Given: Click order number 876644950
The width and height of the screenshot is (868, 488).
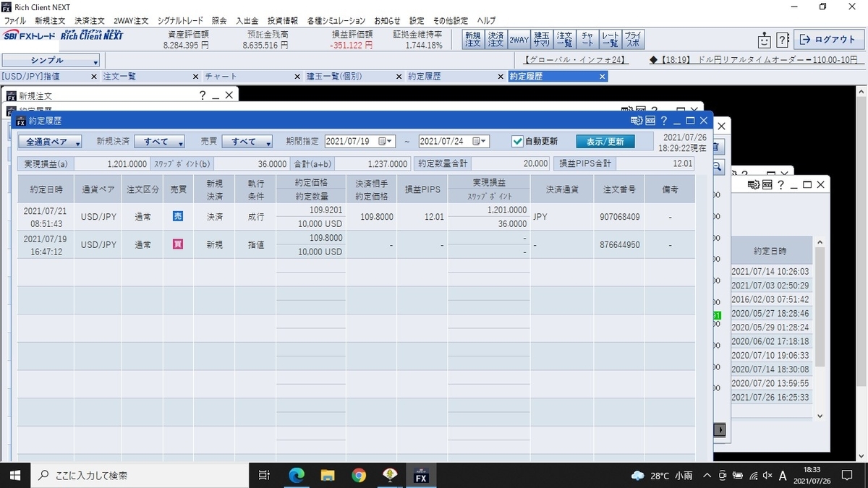Looking at the screenshot, I should coord(620,244).
